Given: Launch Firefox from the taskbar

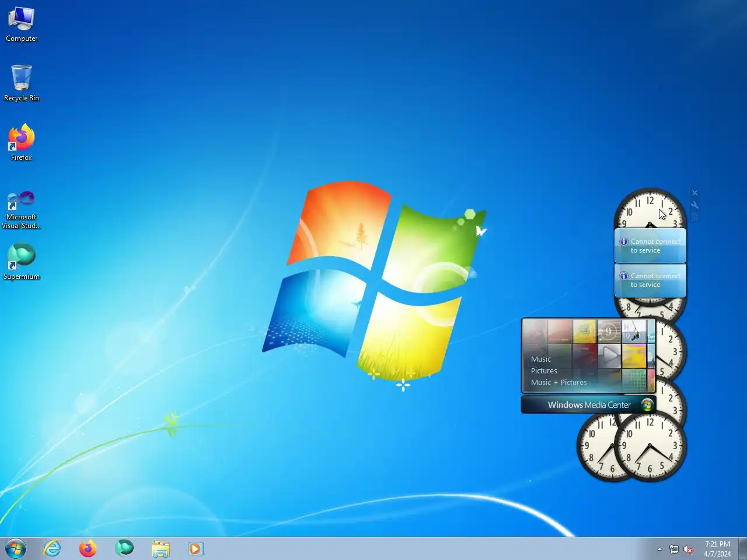Looking at the screenshot, I should pos(88,548).
